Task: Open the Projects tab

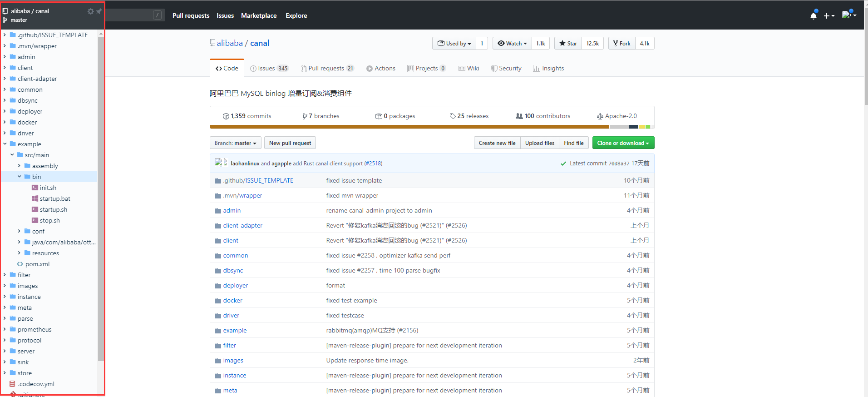Action: [x=427, y=68]
